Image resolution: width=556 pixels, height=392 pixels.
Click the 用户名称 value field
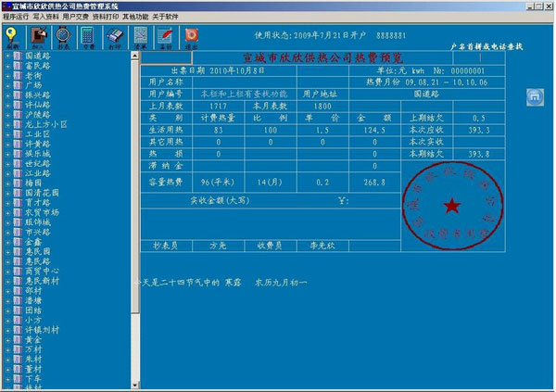coord(245,82)
